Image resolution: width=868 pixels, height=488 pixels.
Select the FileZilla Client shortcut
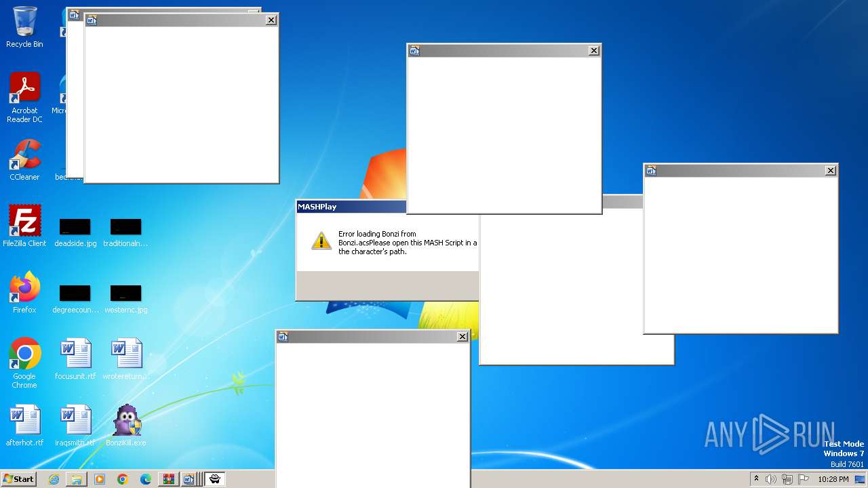click(x=24, y=226)
